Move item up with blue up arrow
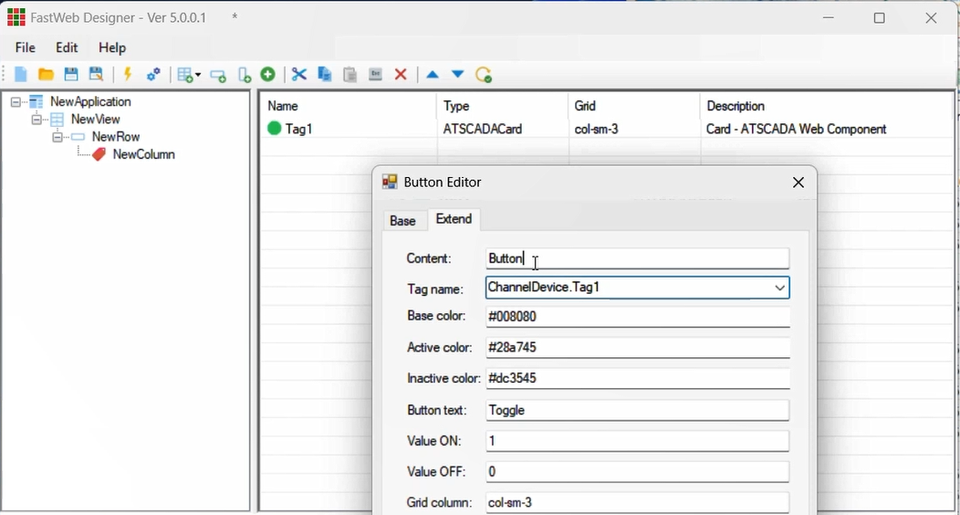The width and height of the screenshot is (960, 515). point(432,75)
